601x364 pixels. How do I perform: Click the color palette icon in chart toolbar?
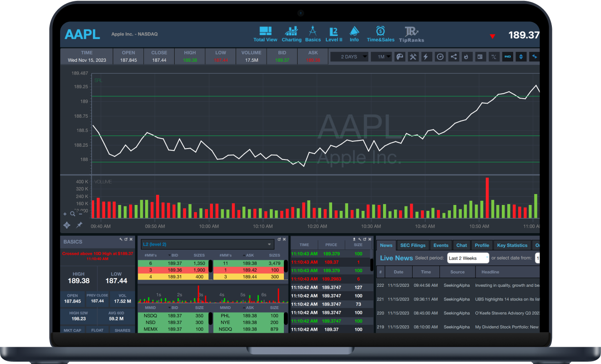coord(399,57)
